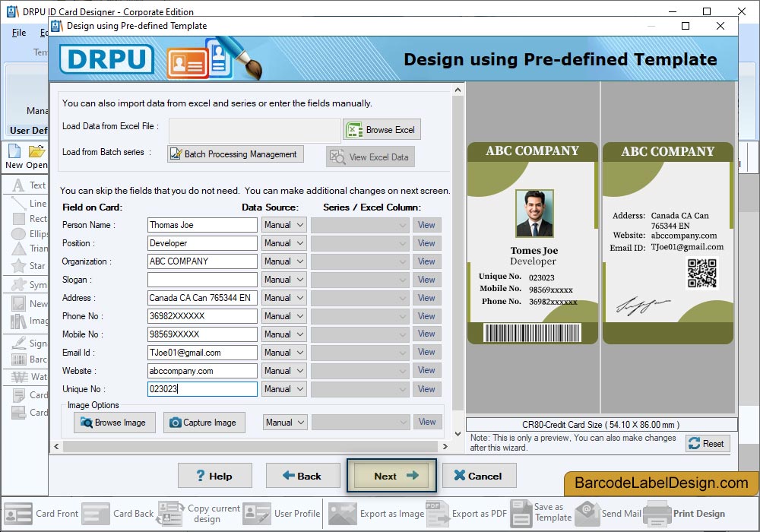The height and width of the screenshot is (532, 760).
Task: Open Unique No data source dropdown
Action: pos(284,389)
